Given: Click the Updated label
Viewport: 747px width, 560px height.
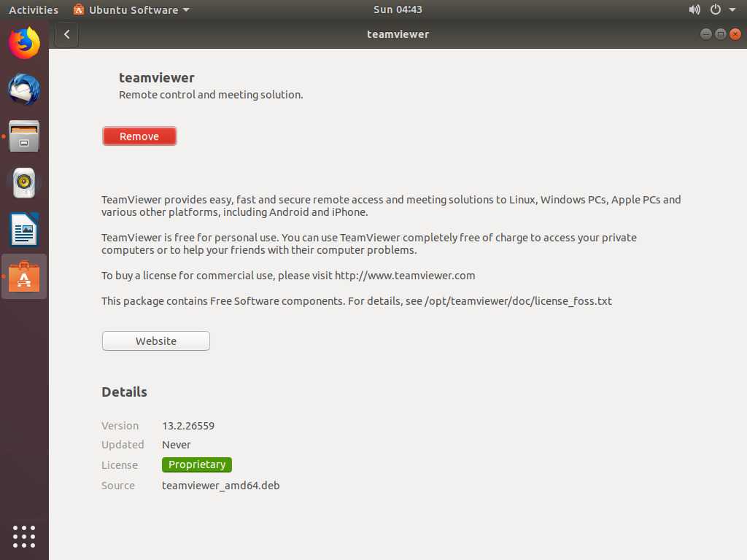Looking at the screenshot, I should pyautogui.click(x=123, y=445).
